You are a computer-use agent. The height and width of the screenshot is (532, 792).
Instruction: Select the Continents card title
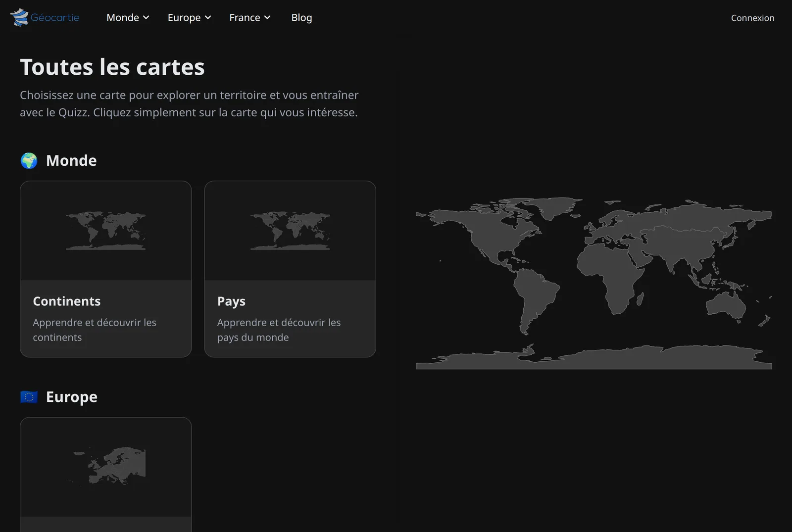[67, 301]
